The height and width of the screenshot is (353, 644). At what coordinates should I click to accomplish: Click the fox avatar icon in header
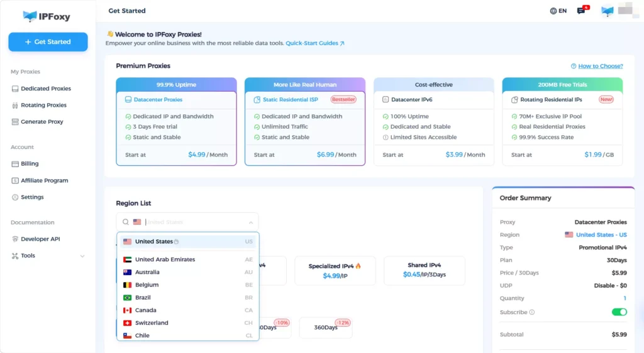click(607, 11)
